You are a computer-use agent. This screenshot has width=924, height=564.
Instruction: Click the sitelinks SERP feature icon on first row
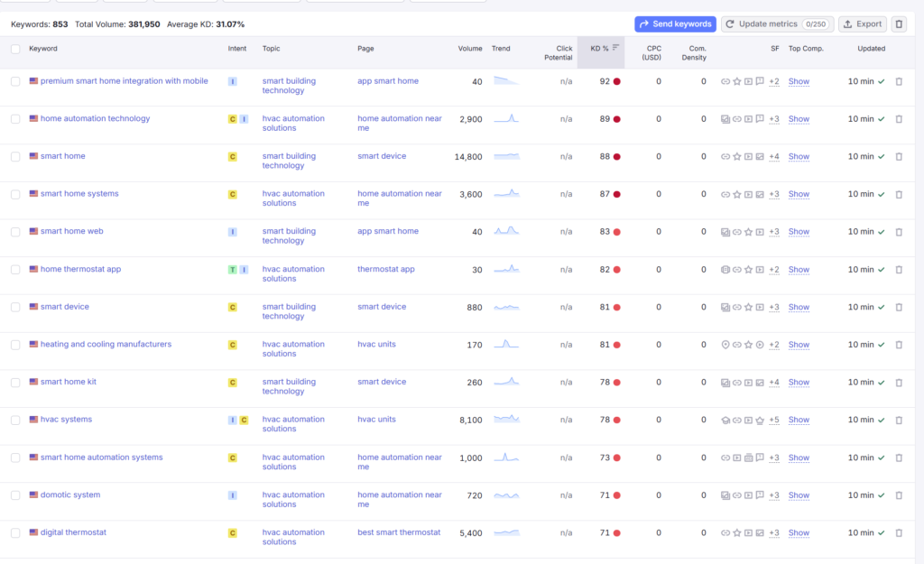[x=725, y=81]
